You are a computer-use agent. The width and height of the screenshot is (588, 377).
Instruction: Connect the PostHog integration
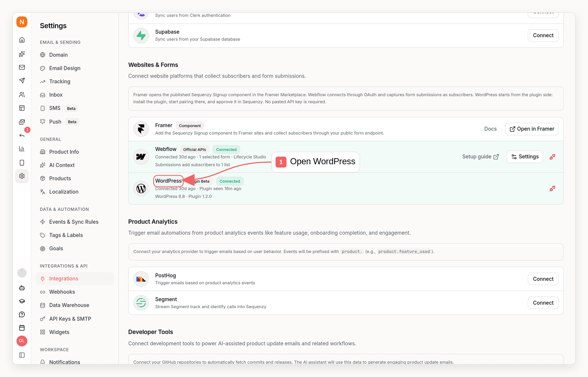tap(543, 279)
